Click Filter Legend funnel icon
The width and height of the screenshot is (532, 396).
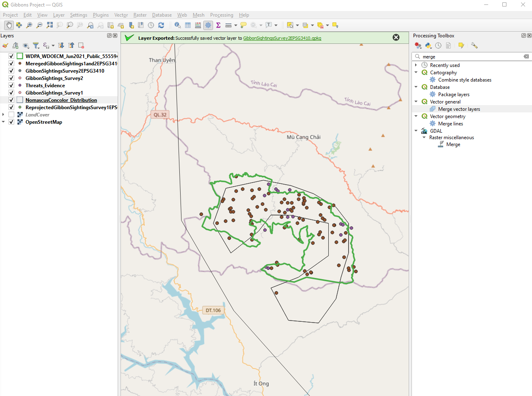(36, 45)
